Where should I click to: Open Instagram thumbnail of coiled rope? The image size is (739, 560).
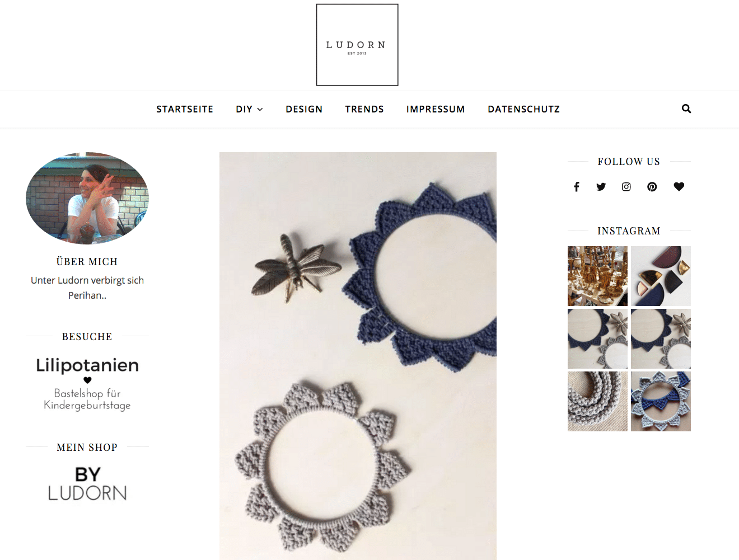(x=597, y=402)
